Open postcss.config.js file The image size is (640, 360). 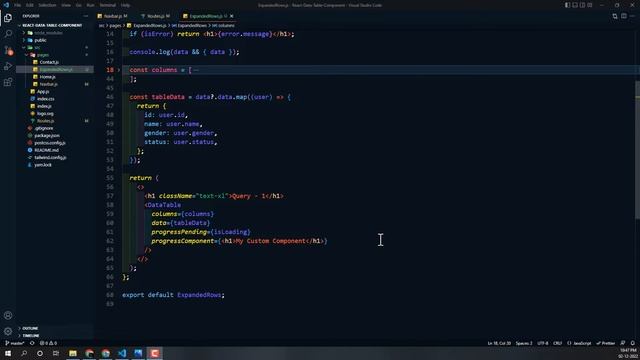49,143
